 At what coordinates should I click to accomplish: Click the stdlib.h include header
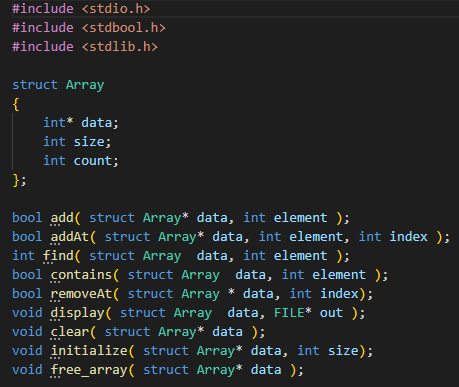[x=120, y=47]
